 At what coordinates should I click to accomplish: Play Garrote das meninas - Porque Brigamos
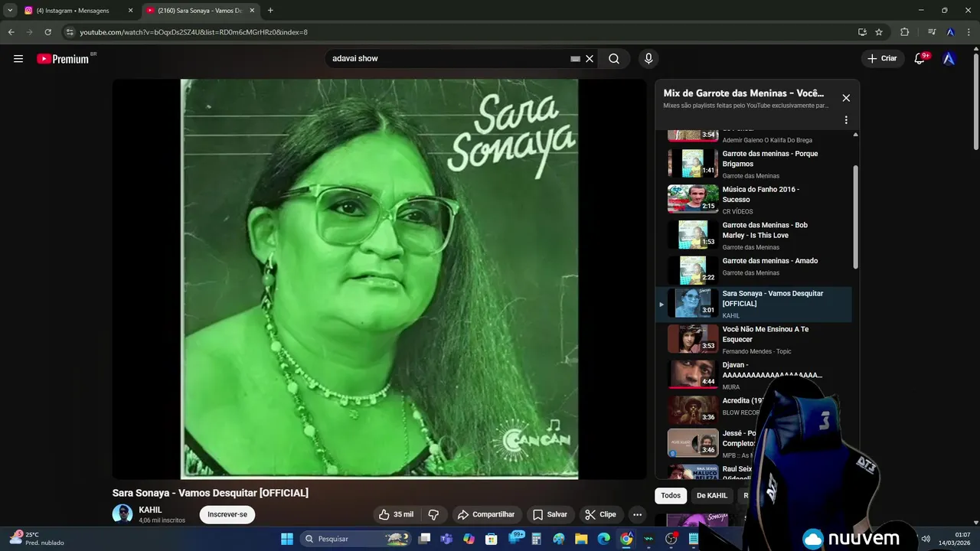tap(753, 164)
